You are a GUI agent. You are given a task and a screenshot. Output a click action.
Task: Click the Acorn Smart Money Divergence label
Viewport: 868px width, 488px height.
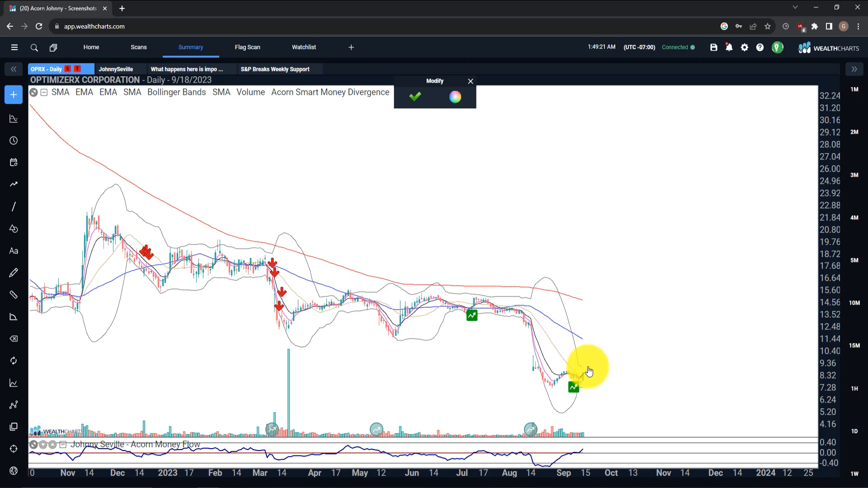pyautogui.click(x=330, y=92)
